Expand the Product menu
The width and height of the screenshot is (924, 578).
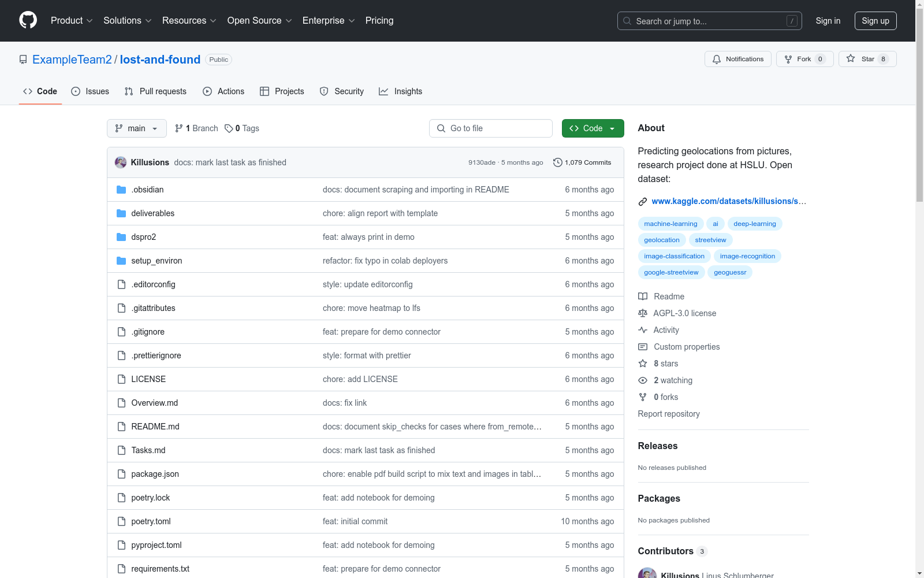(72, 21)
